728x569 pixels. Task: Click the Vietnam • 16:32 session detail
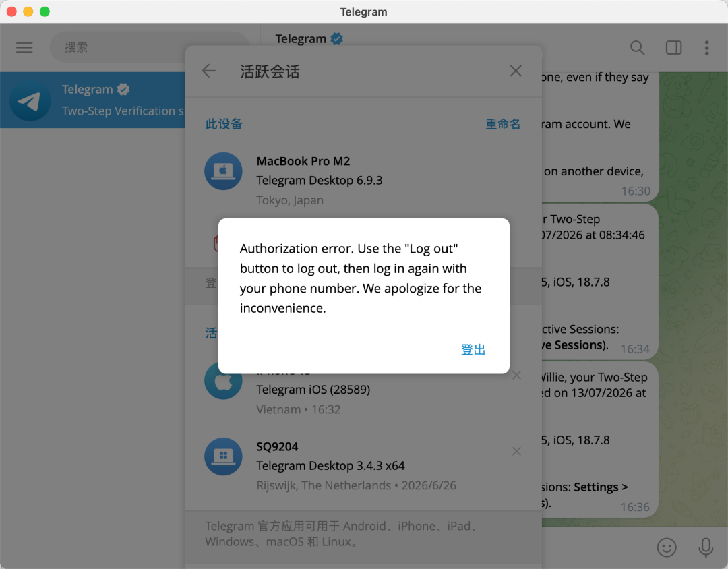[299, 409]
